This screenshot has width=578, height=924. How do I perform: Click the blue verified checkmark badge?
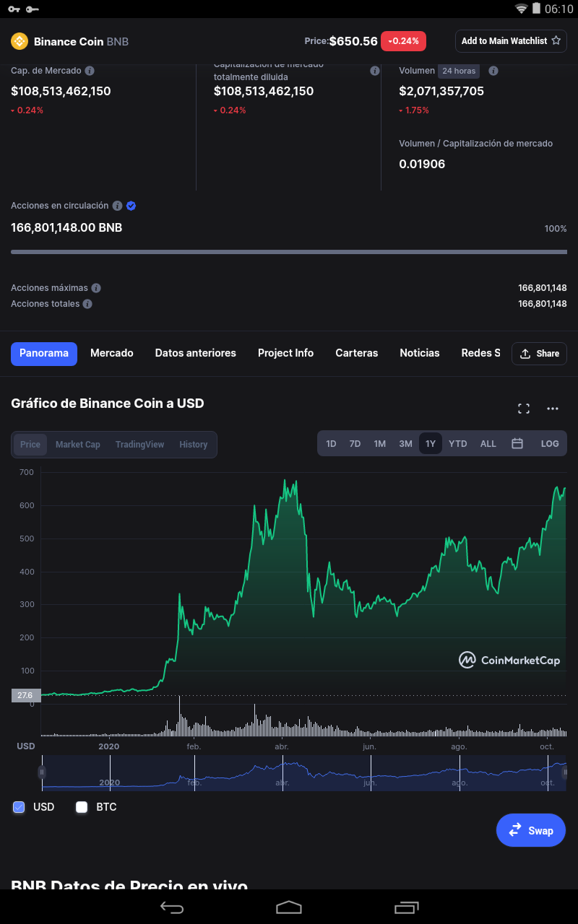(131, 206)
